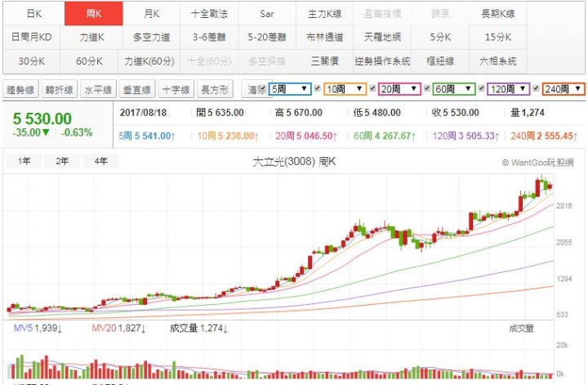Show the Sar indicator chart

(x=267, y=14)
